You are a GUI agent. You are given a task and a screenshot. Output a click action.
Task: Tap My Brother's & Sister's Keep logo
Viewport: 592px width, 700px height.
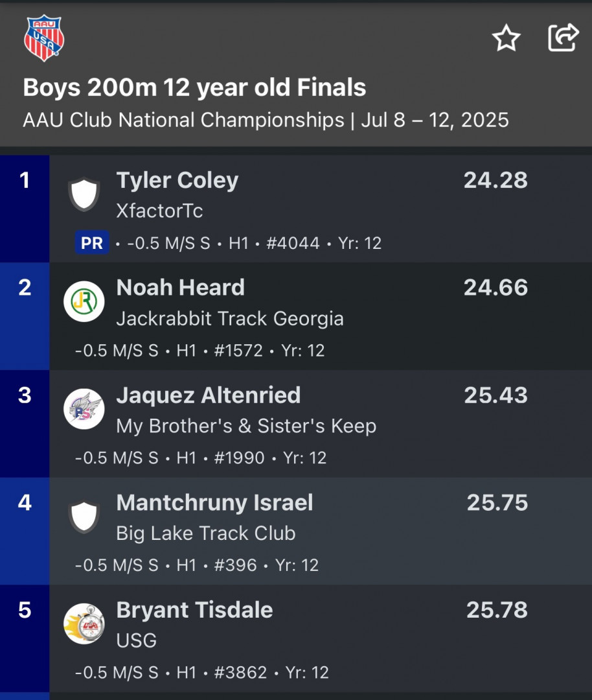tap(84, 409)
